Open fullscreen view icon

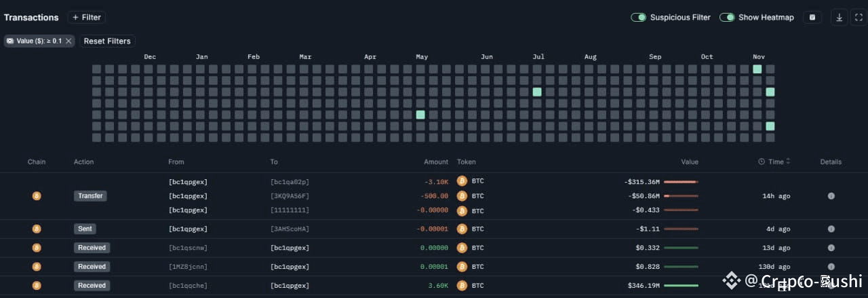(x=858, y=18)
